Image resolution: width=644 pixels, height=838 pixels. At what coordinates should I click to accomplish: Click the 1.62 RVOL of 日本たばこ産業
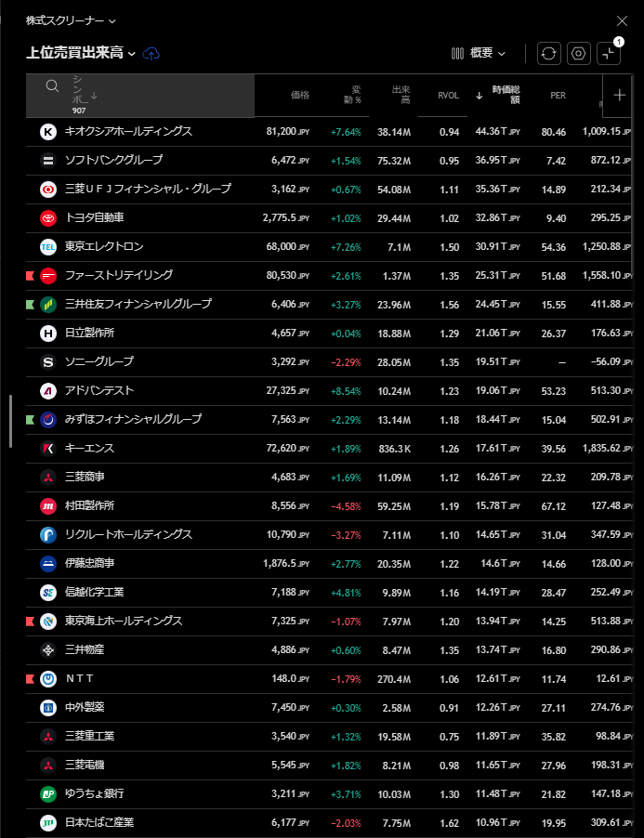pyautogui.click(x=450, y=823)
